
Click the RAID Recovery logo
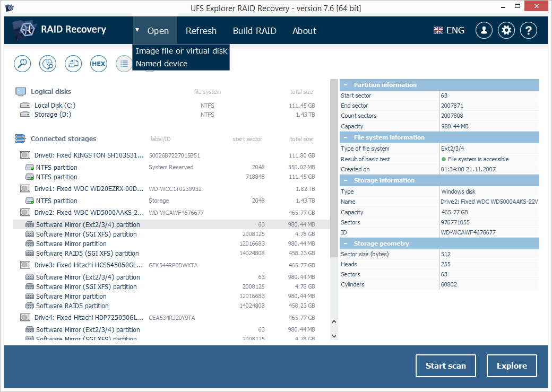(59, 30)
